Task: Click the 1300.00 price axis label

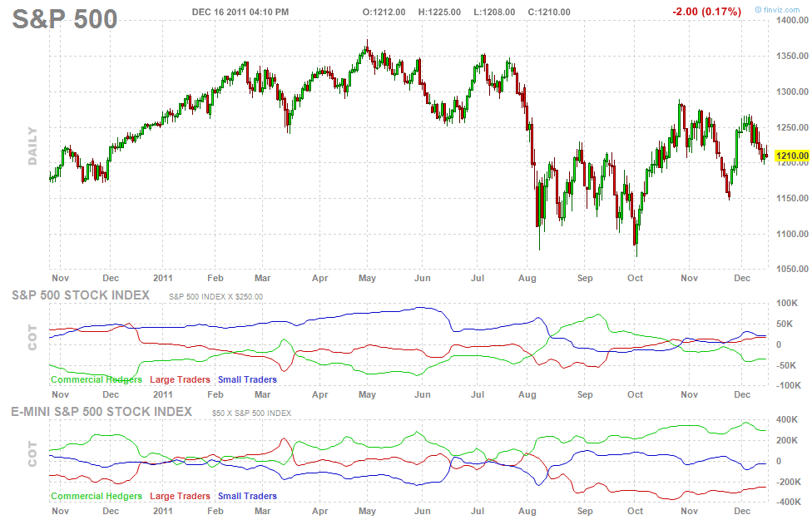Action: click(x=792, y=92)
